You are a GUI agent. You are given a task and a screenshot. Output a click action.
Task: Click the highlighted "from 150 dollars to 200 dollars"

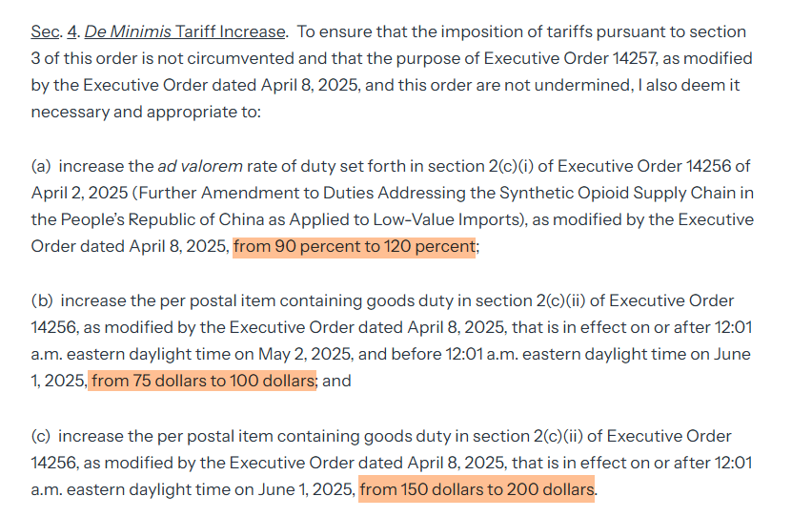pos(477,490)
